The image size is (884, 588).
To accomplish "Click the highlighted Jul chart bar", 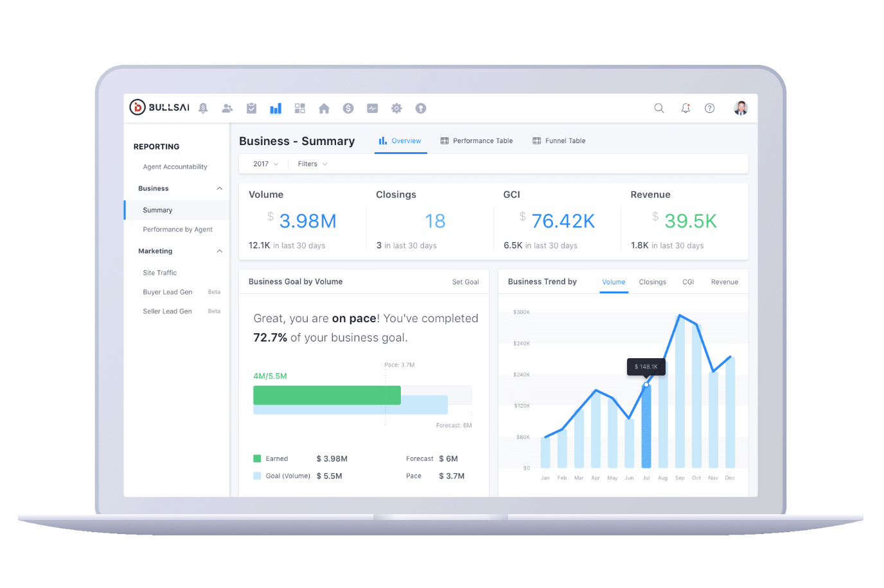I will 646,426.
